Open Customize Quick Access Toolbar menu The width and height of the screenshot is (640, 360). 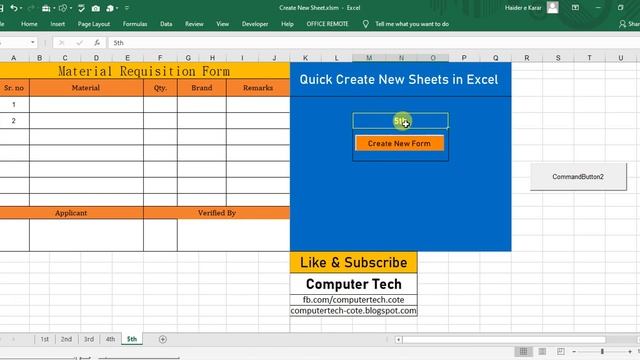point(127,8)
